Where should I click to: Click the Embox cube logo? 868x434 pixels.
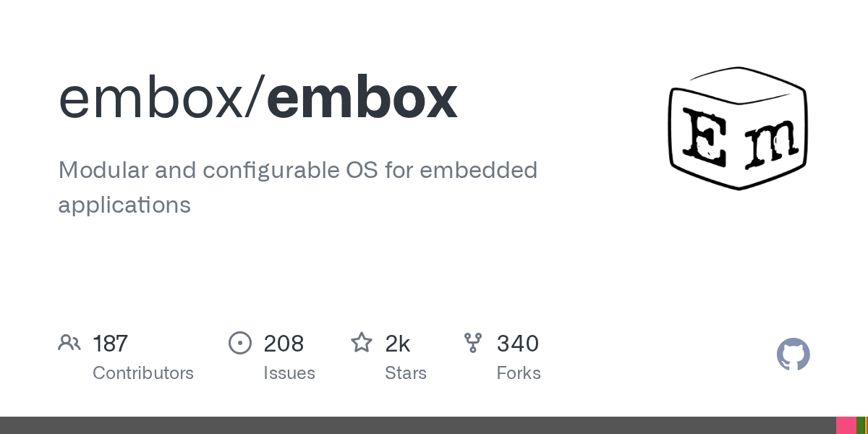(737, 129)
